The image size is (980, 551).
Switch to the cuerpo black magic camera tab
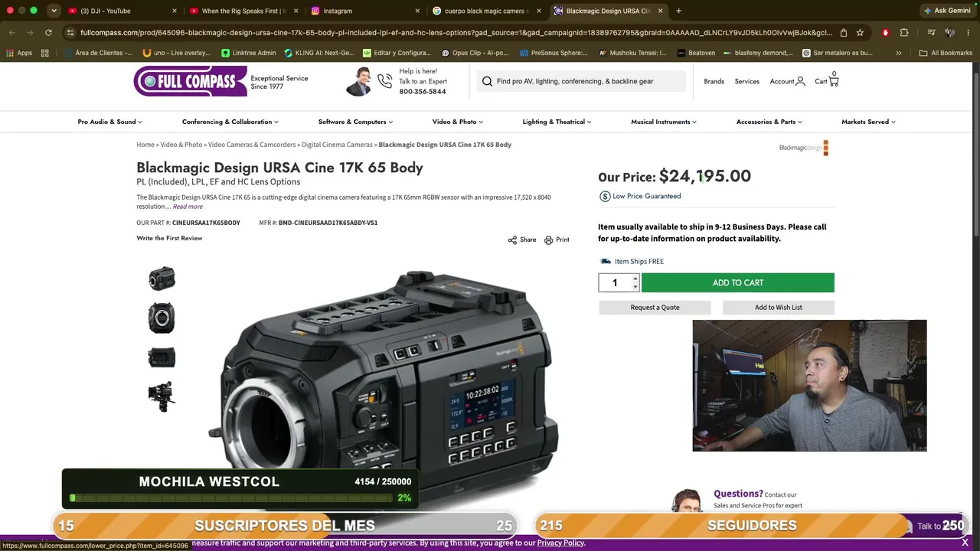point(487,11)
